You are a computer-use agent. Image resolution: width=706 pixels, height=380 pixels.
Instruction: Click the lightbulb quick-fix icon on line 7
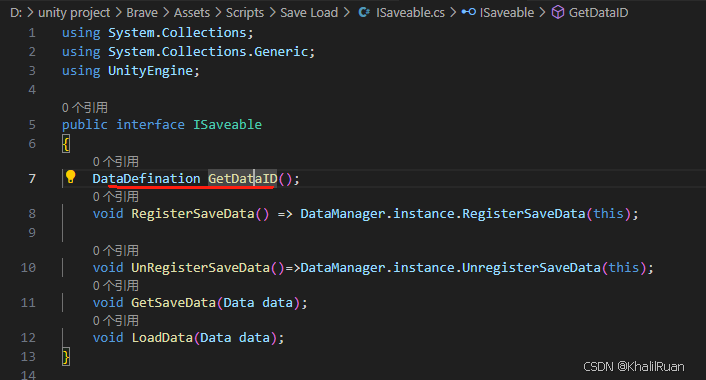pos(71,177)
